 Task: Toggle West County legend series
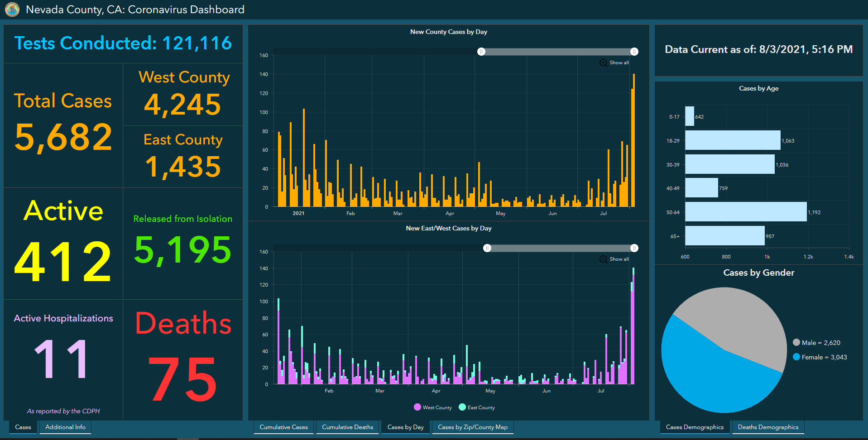click(433, 407)
